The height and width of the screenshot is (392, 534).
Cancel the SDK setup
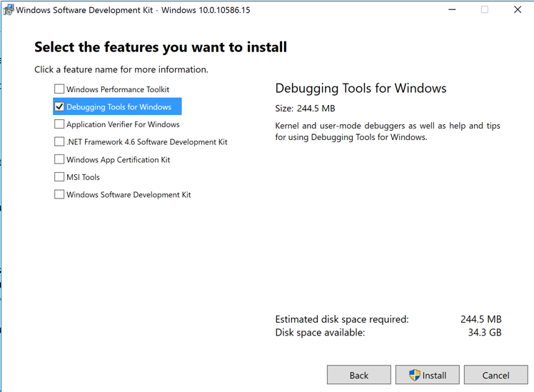coord(495,375)
